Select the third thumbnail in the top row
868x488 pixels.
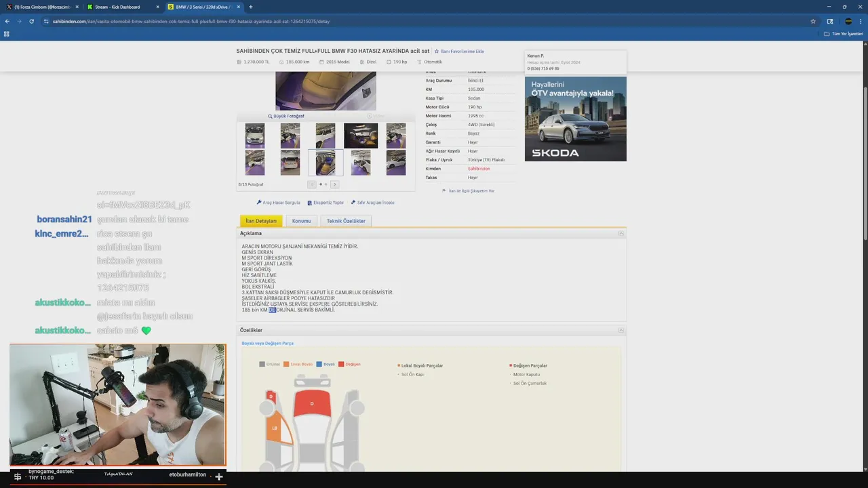[325, 136]
